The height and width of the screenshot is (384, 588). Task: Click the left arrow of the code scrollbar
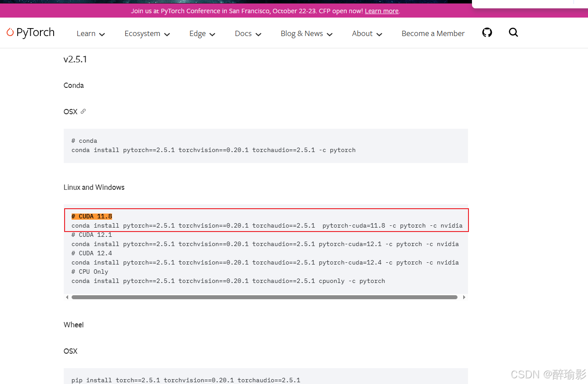click(x=67, y=297)
